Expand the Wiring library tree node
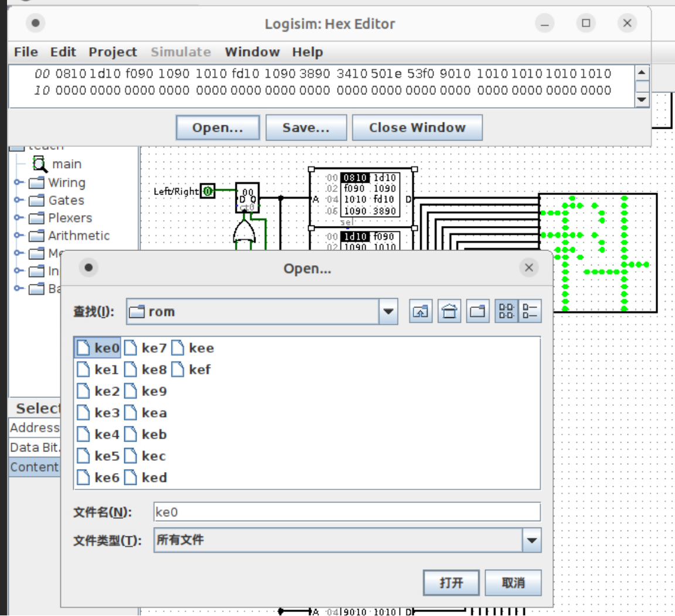Image resolution: width=675 pixels, height=616 pixels. pyautogui.click(x=19, y=183)
